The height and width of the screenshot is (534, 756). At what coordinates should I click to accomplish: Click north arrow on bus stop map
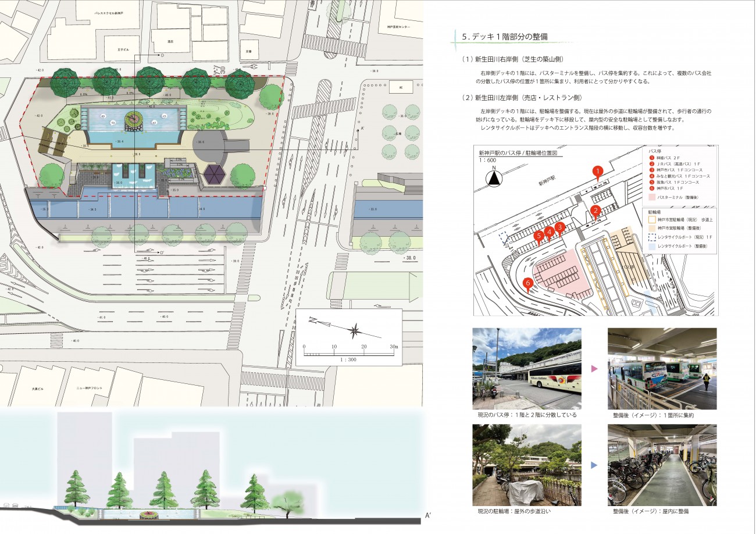pos(493,176)
